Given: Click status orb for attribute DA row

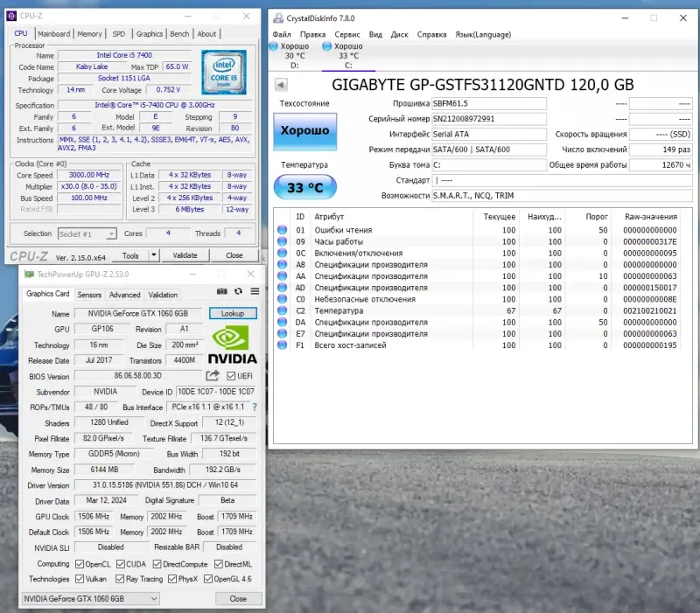Looking at the screenshot, I should (282, 322).
